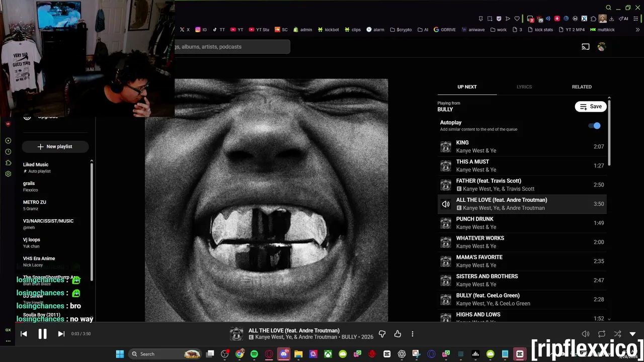This screenshot has width=644, height=362.
Task: Like ALL THE LOVE with thumbs up
Action: [x=397, y=334]
